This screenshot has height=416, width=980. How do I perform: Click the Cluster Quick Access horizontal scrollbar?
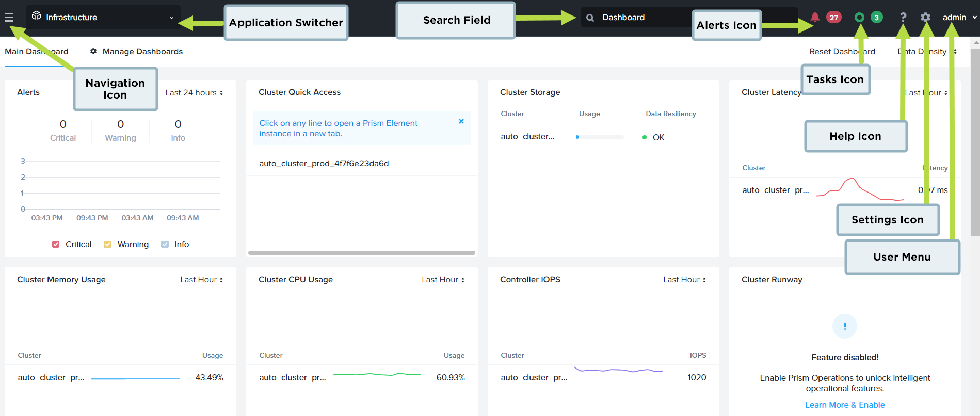click(x=362, y=253)
